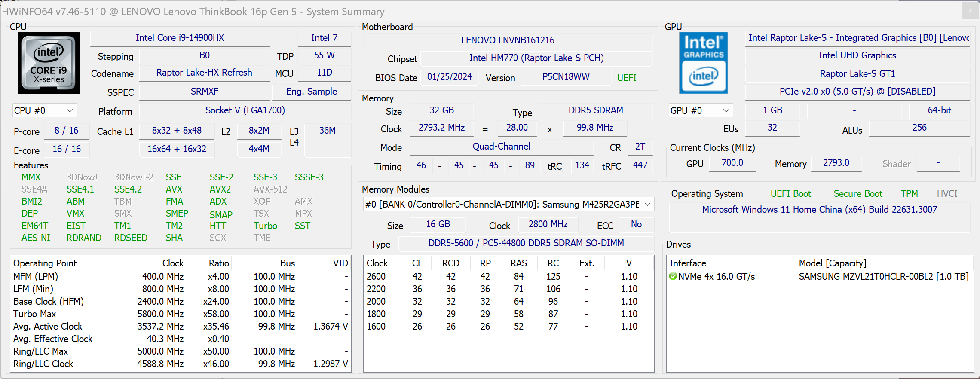Click the Intel Graphics logo

tap(704, 63)
